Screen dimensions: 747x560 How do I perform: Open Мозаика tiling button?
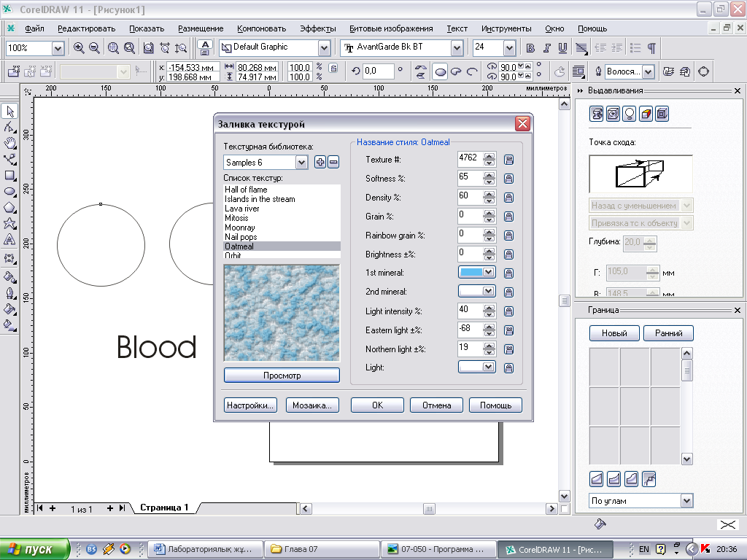(312, 405)
